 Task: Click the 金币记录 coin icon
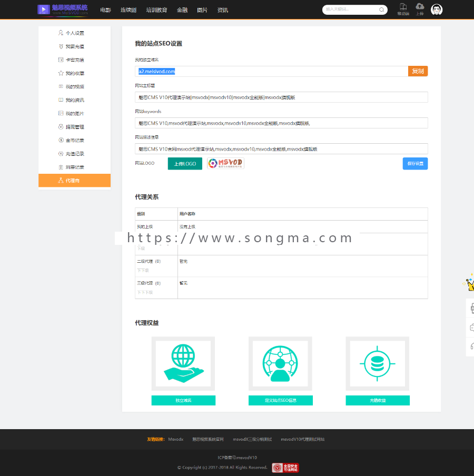(x=61, y=140)
